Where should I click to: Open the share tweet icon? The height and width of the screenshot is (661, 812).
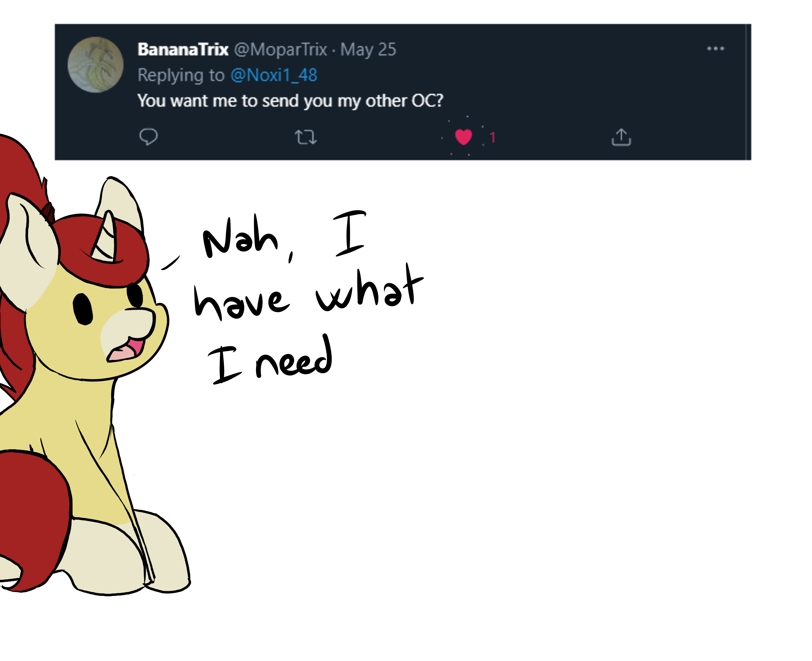click(621, 137)
